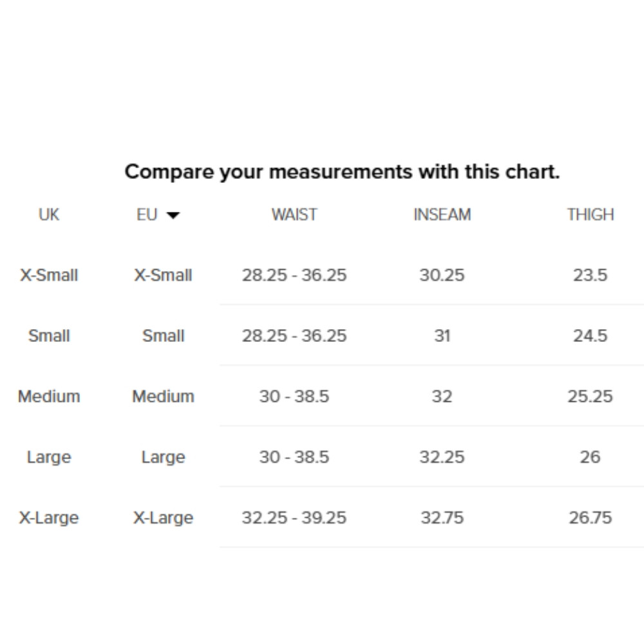This screenshot has height=644, width=644.
Task: Click the THIGH column header
Action: click(590, 214)
